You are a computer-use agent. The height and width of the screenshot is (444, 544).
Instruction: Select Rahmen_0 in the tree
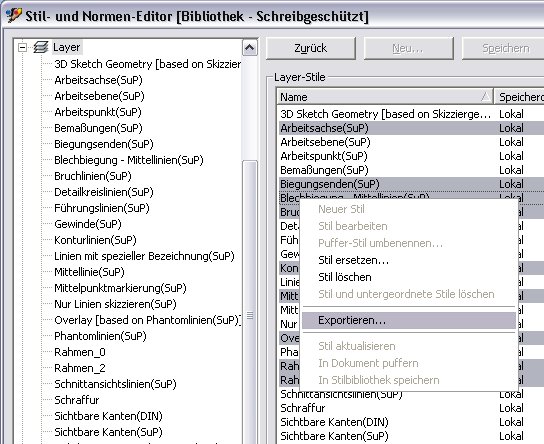coord(80,352)
